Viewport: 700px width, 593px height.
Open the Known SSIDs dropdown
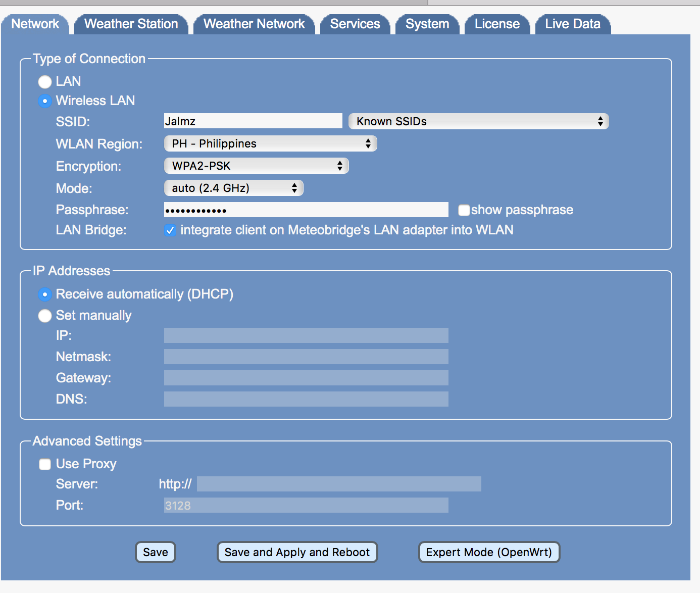(x=478, y=121)
